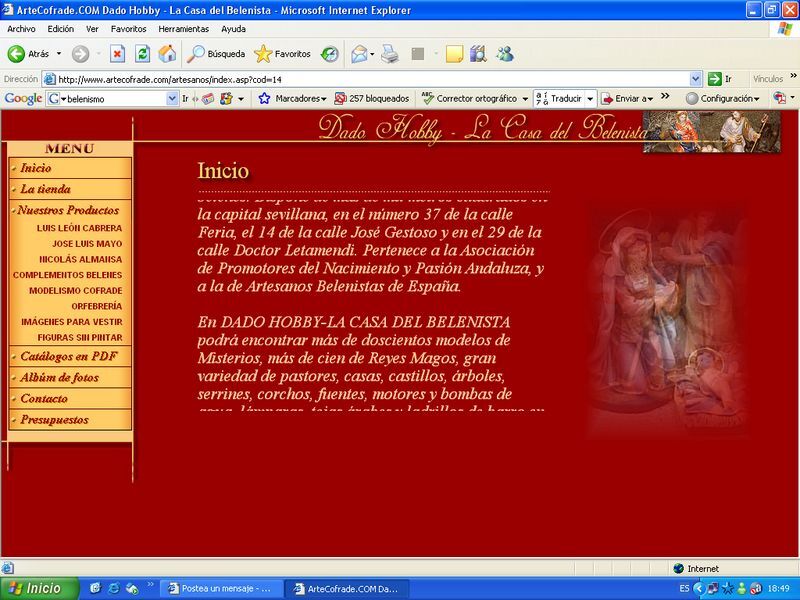
Task: Open the Herramientas menu
Action: pos(183,29)
